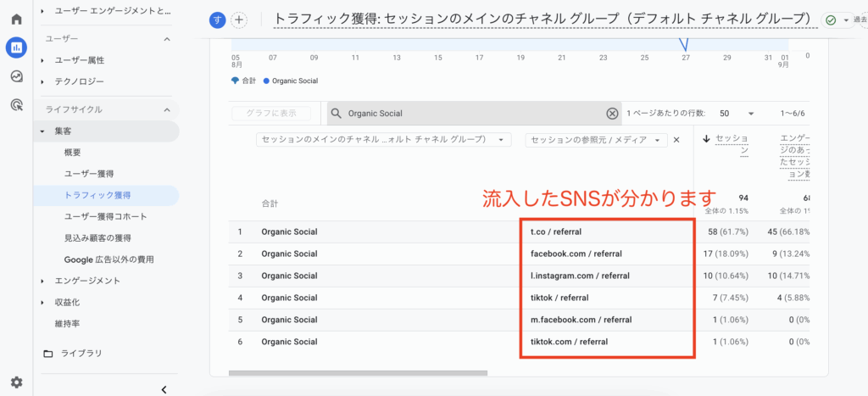Viewport: 868px width, 396px height.
Task: Click the セッション column header
Action: [732, 144]
